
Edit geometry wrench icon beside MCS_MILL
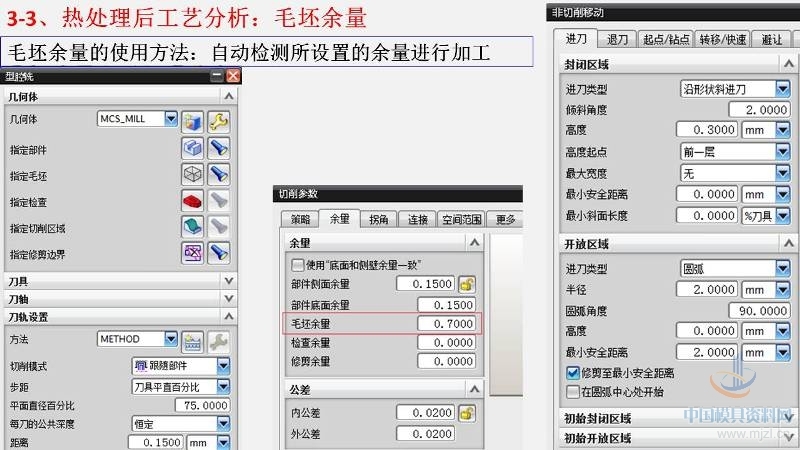click(x=218, y=121)
